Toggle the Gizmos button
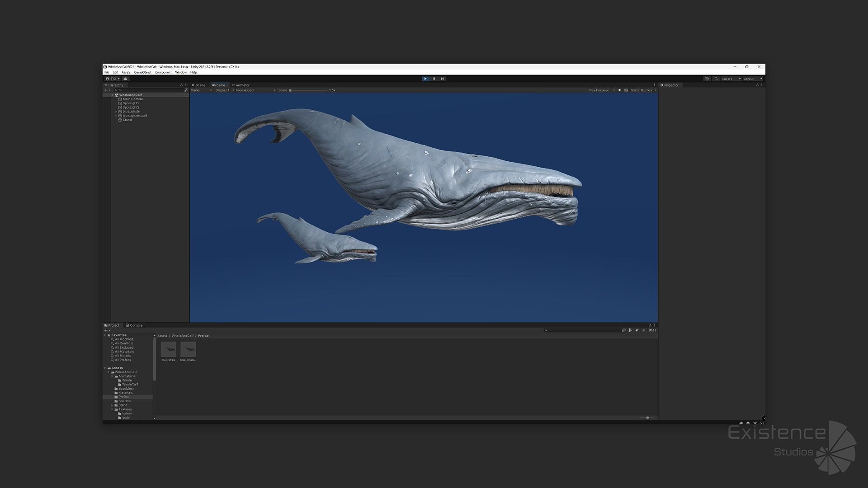Image resolution: width=868 pixels, height=488 pixels. [646, 90]
